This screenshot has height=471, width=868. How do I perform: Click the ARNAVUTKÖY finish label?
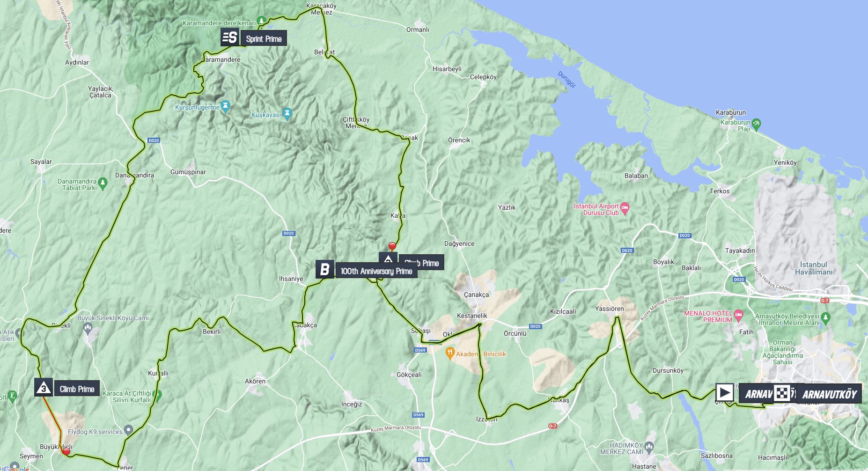tap(829, 394)
